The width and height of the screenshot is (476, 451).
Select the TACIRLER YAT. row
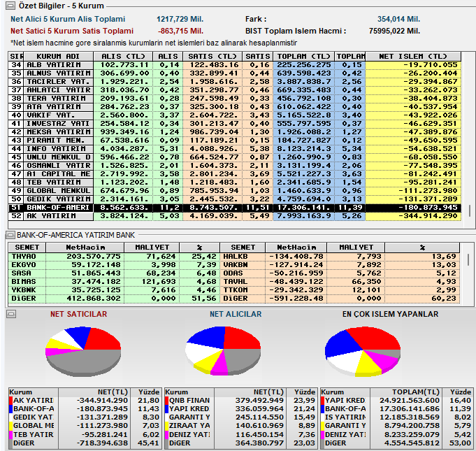tap(235, 82)
